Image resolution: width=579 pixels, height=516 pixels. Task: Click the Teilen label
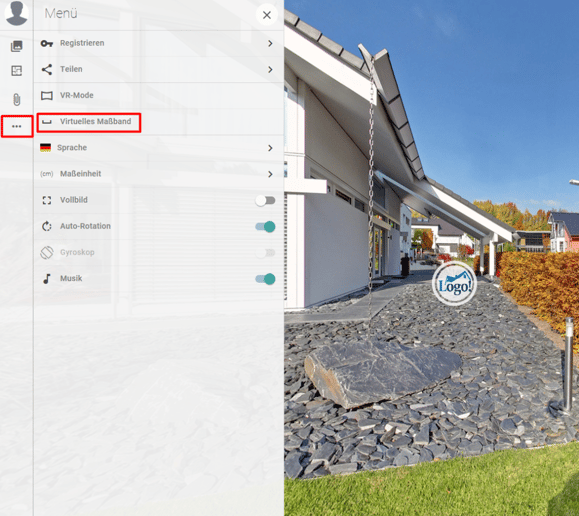(71, 69)
